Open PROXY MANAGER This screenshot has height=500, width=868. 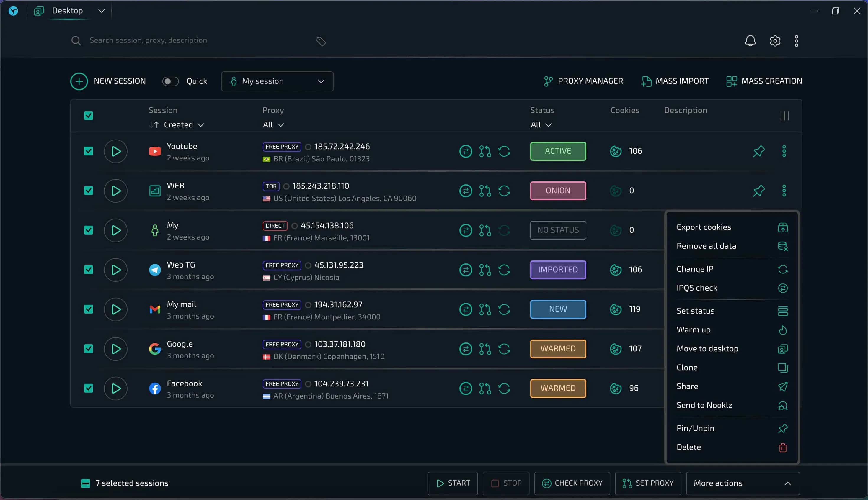point(583,81)
